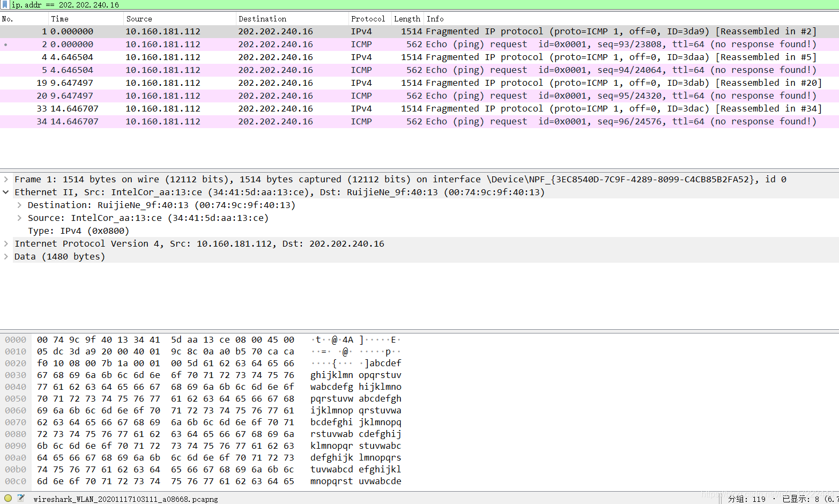The image size is (839, 504).
Task: Select packet 34 ICMP echo seq=96
Action: (419, 122)
